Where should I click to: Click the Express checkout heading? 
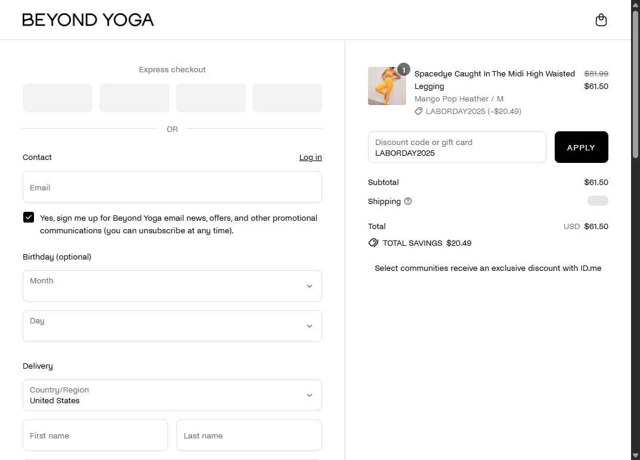coord(172,69)
